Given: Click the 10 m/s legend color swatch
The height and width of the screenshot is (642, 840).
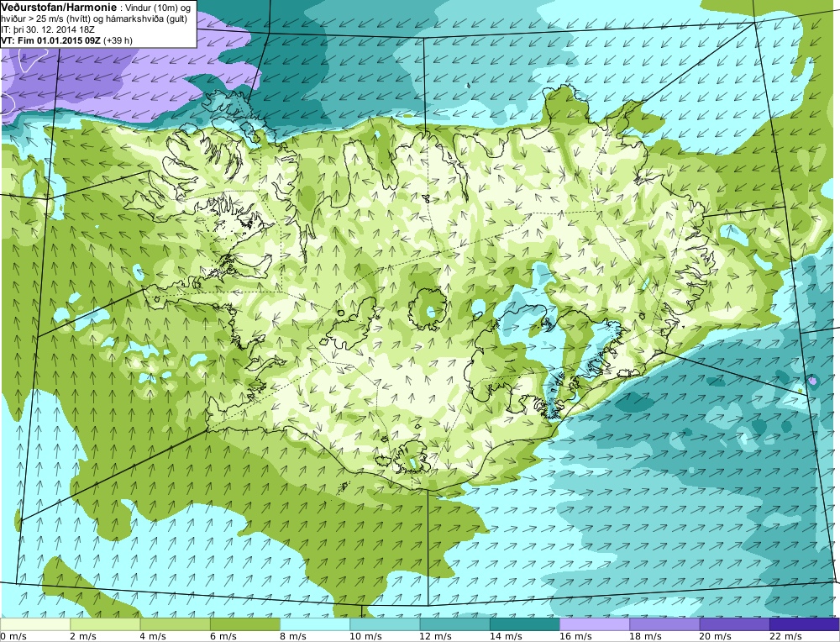Looking at the screenshot, I should pos(385,624).
